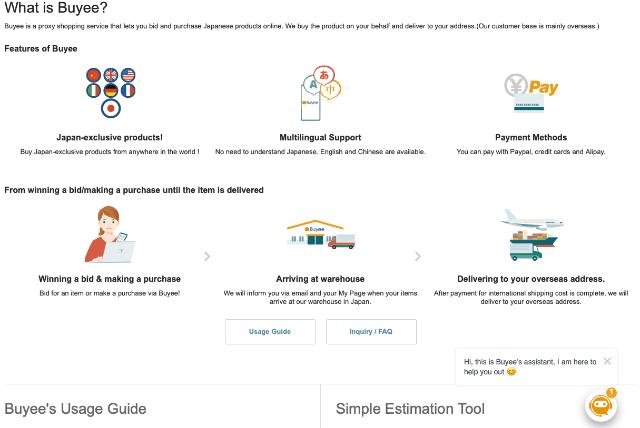Click the Delivering to your overseas address heading

pyautogui.click(x=531, y=279)
